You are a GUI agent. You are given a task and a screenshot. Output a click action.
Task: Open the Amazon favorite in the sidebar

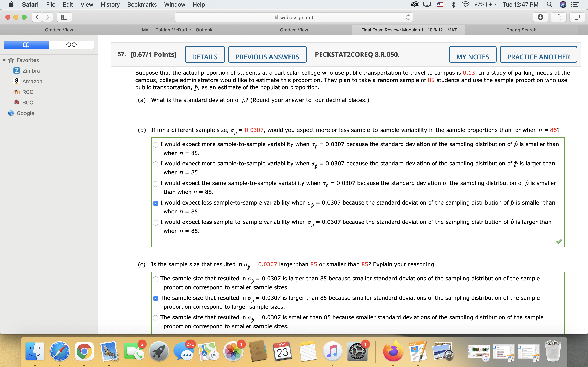(32, 81)
